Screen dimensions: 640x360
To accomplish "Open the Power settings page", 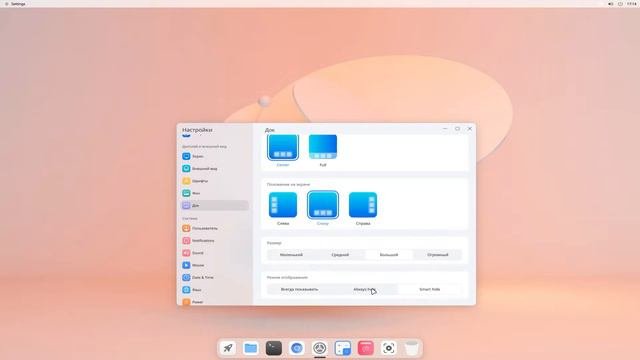I will click(214, 301).
